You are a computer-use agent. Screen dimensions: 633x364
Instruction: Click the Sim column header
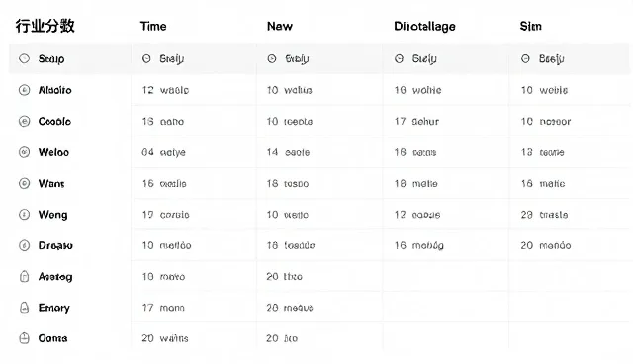pyautogui.click(x=531, y=27)
